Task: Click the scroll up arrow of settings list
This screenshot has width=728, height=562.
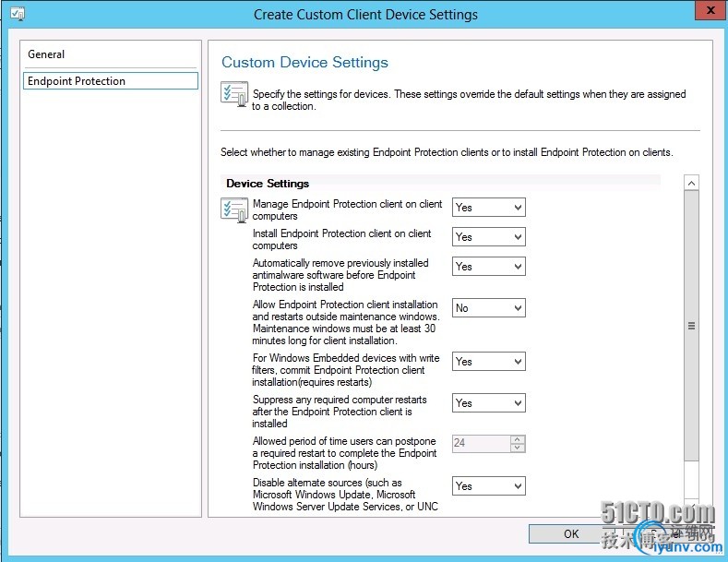Action: click(x=691, y=183)
